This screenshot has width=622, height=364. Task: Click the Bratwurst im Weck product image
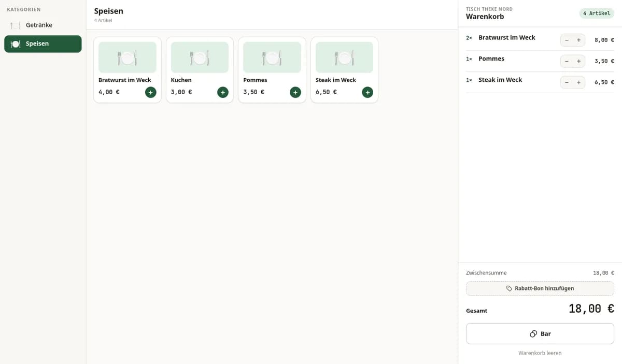pos(127,57)
